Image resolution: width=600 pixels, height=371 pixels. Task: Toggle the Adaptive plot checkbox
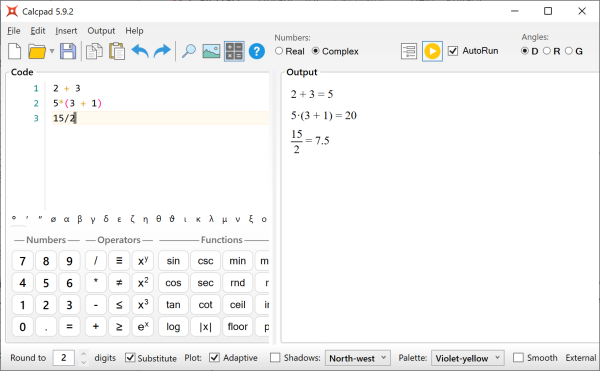coord(214,358)
